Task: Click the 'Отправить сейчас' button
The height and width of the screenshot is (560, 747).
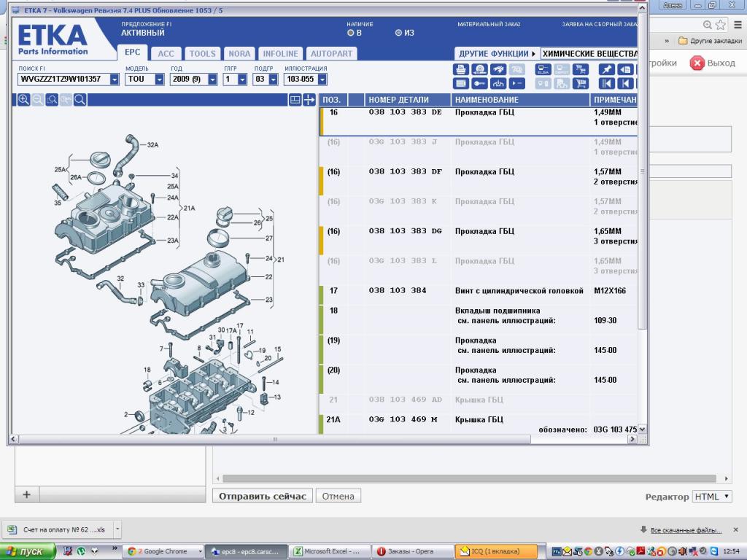Action: tap(263, 496)
